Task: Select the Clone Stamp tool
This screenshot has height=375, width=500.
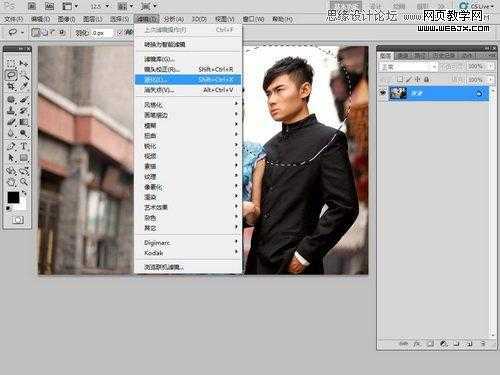Action: point(11,110)
